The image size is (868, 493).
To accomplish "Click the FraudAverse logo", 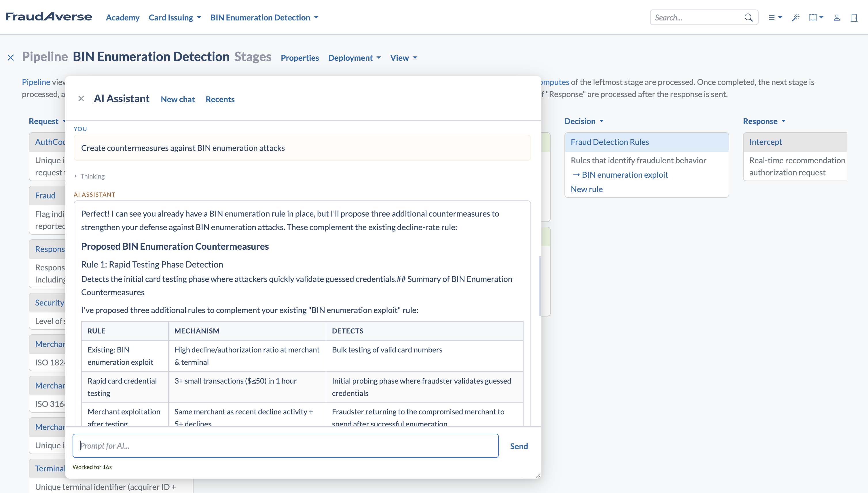I will tap(49, 17).
